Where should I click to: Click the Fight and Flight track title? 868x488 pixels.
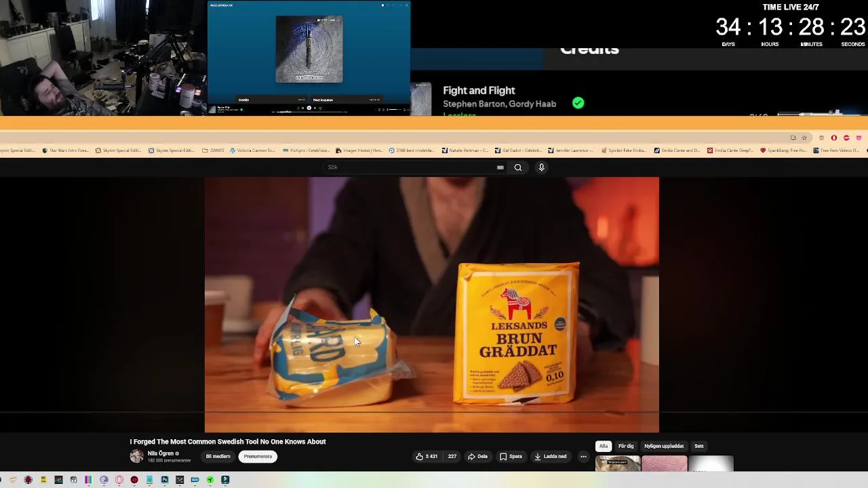(479, 90)
